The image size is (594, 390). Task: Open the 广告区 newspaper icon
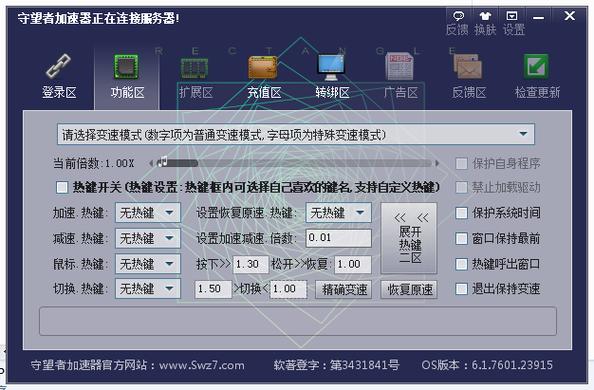(399, 66)
